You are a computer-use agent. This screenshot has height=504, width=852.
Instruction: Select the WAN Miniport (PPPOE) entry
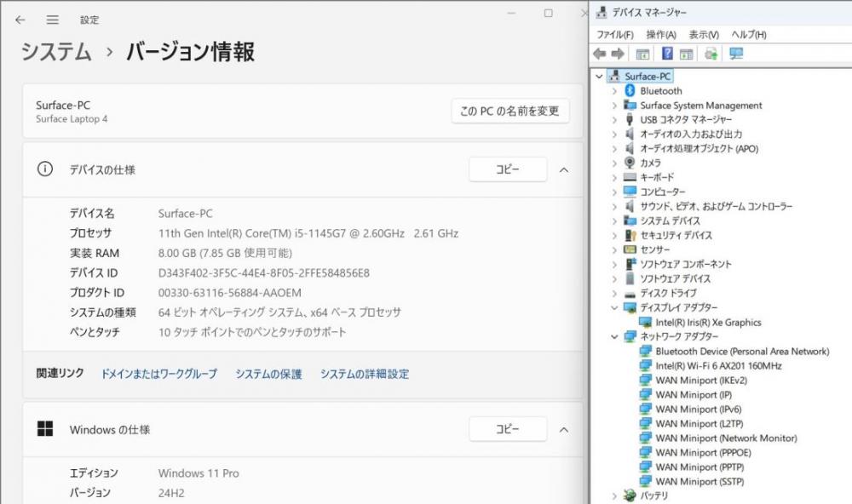(703, 452)
